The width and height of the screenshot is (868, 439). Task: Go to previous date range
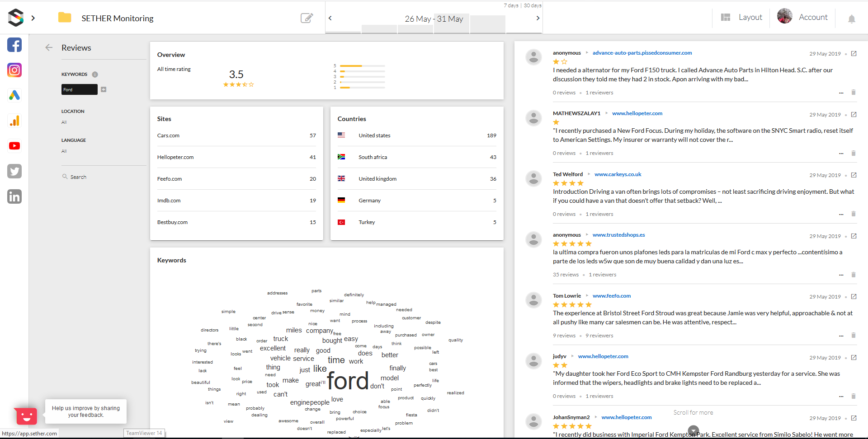click(x=330, y=18)
